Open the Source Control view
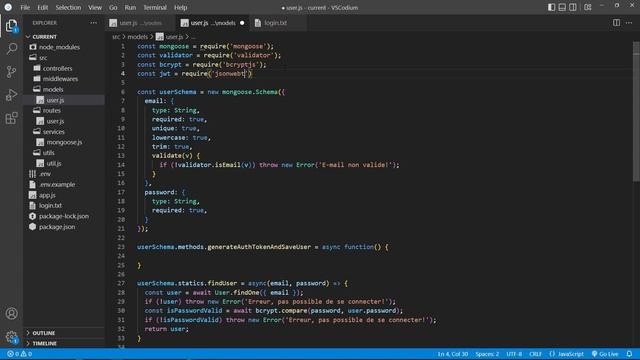 click(11, 72)
